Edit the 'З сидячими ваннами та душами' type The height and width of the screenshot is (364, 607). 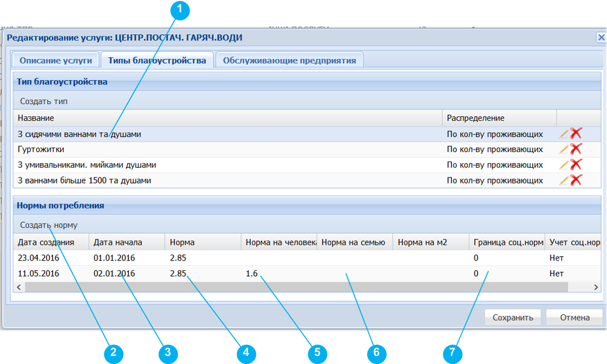564,134
